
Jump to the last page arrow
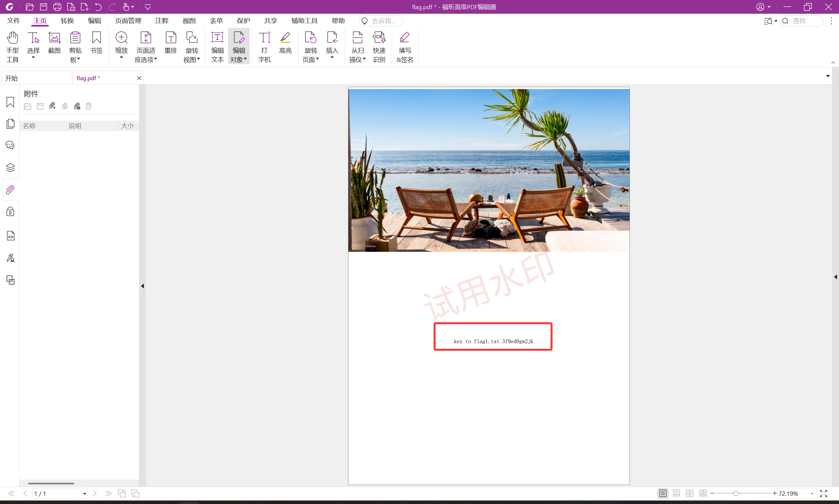(108, 493)
